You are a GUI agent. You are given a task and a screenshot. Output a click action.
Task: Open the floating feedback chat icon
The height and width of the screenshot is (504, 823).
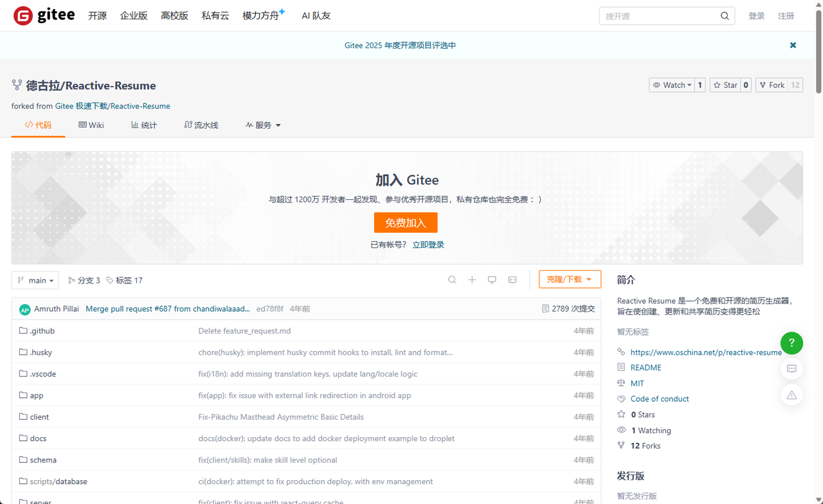point(791,369)
